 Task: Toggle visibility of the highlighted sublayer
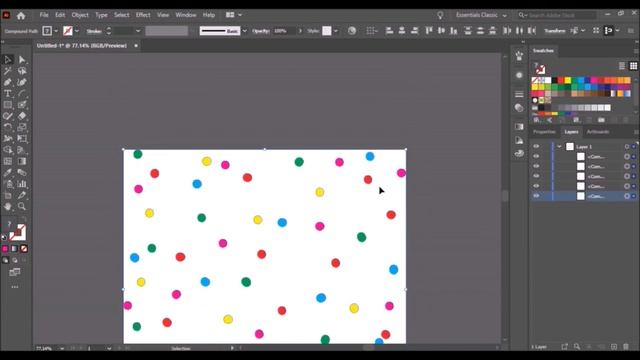(x=536, y=196)
